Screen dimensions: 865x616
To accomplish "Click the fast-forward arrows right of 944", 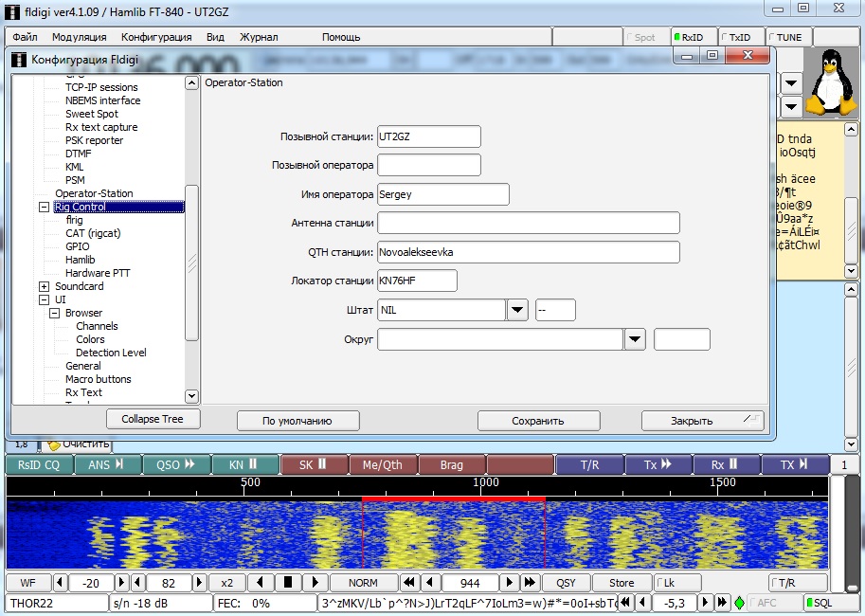I will [531, 583].
